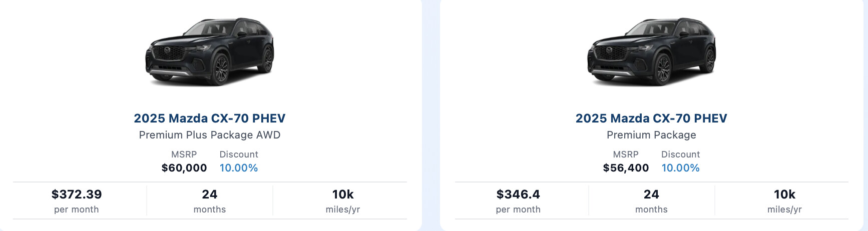
Task: Click the Premium Package car image
Action: tap(651, 52)
